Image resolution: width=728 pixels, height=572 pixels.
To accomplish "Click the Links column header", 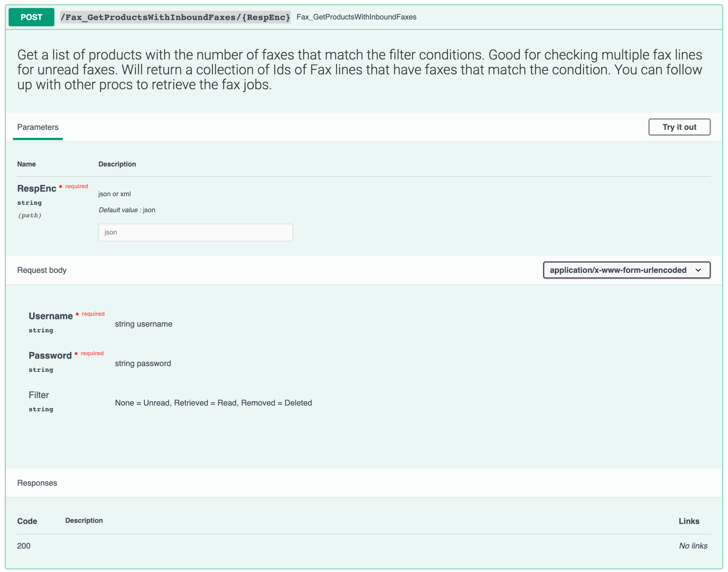I will click(x=689, y=521).
